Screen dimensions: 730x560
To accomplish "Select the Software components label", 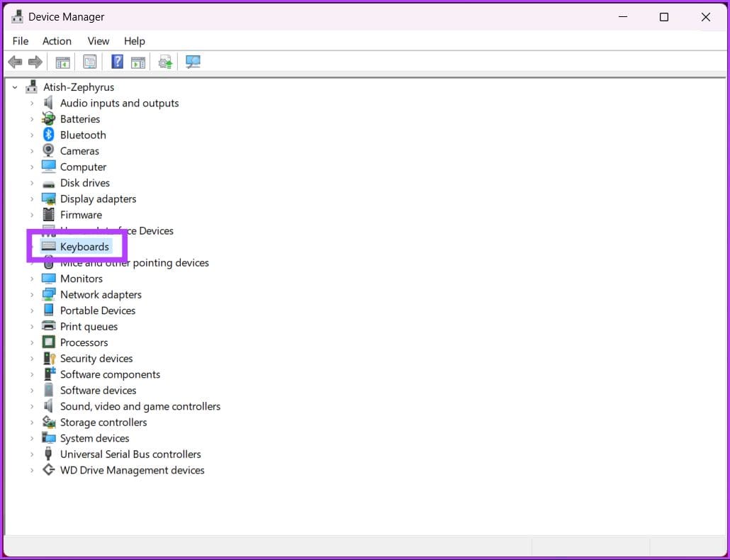I will (111, 374).
